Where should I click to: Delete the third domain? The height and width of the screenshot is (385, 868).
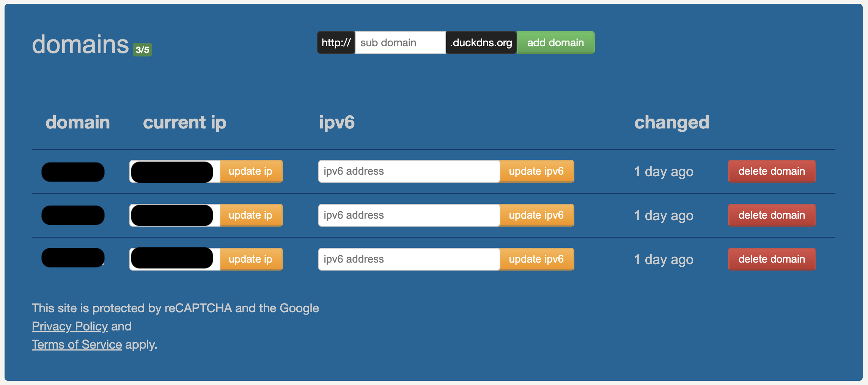[772, 259]
